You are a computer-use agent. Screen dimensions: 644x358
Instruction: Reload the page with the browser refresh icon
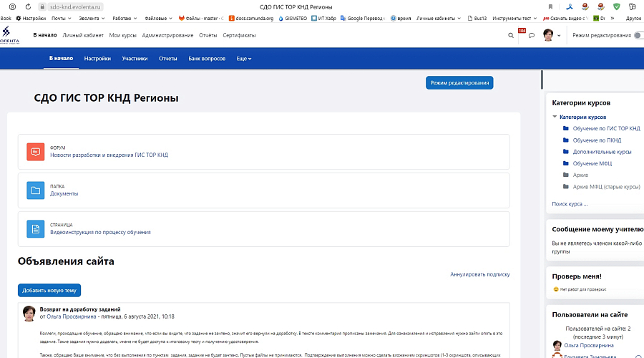28,6
